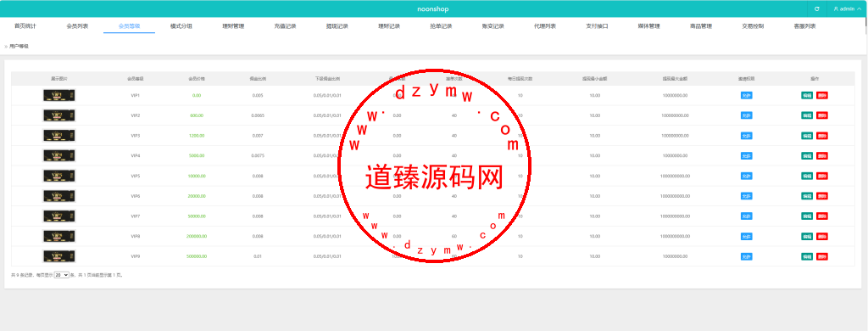Click red delete button in VIP6 row

(822, 196)
